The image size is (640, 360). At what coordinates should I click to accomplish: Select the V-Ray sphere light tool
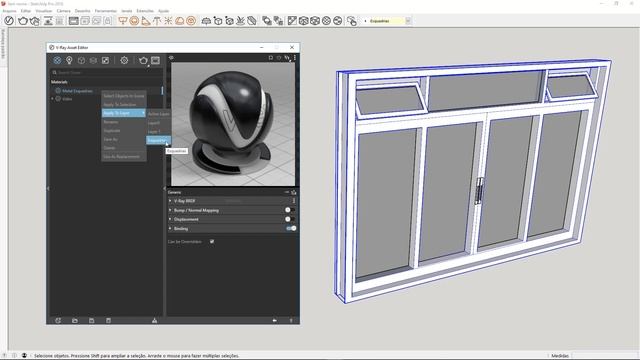pyautogui.click(x=134, y=20)
